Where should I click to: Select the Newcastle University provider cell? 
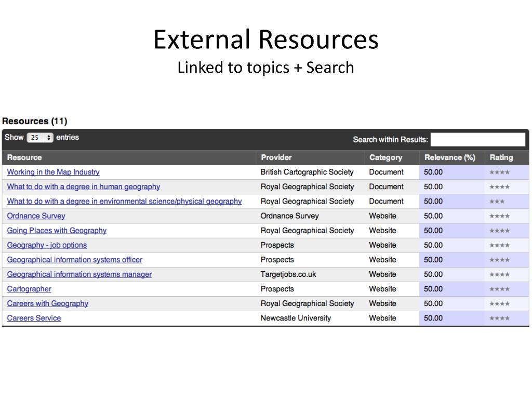tap(296, 318)
